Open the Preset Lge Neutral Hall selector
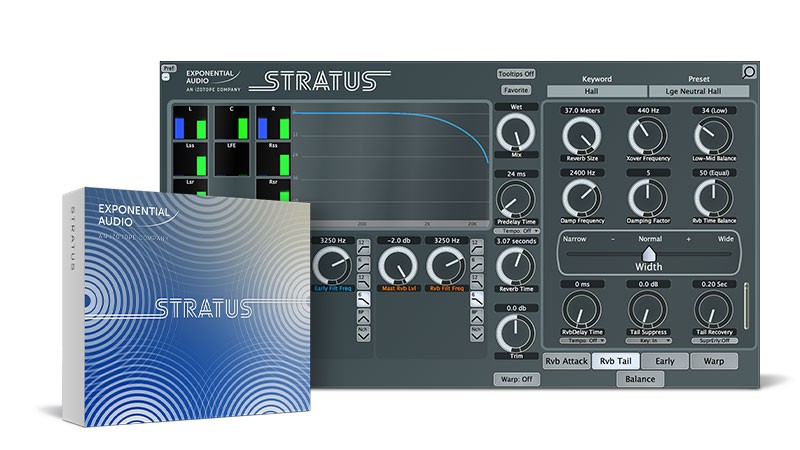Viewport: 800px width, 450px height. pos(698,91)
